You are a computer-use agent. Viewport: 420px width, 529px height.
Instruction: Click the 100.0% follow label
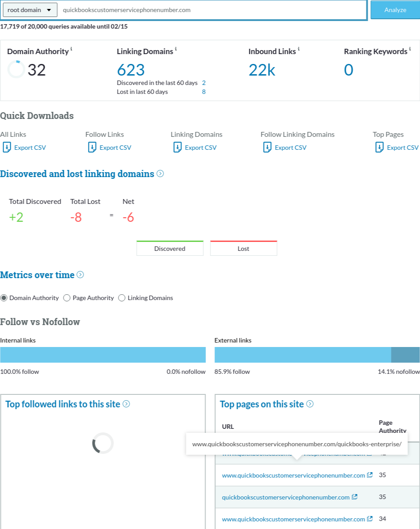[x=20, y=372]
